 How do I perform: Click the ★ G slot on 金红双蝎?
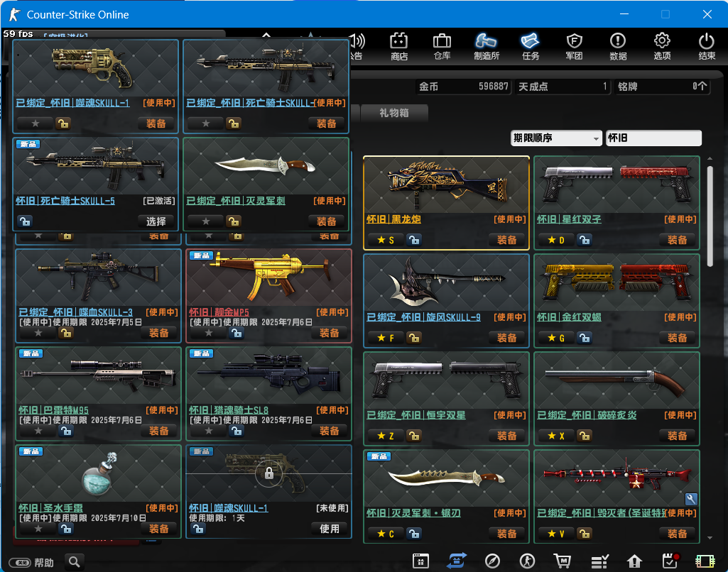555,338
